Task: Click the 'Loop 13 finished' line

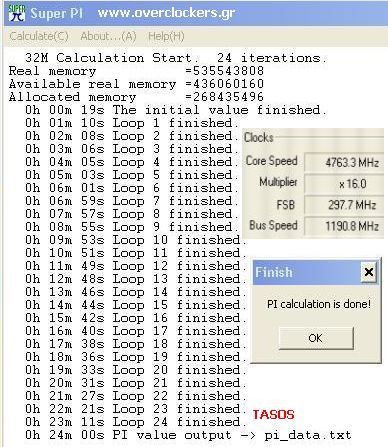Action: pyautogui.click(x=136, y=279)
